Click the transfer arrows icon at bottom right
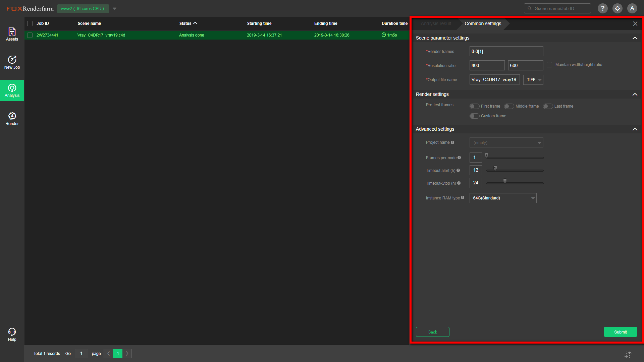This screenshot has width=644, height=362. [628, 354]
